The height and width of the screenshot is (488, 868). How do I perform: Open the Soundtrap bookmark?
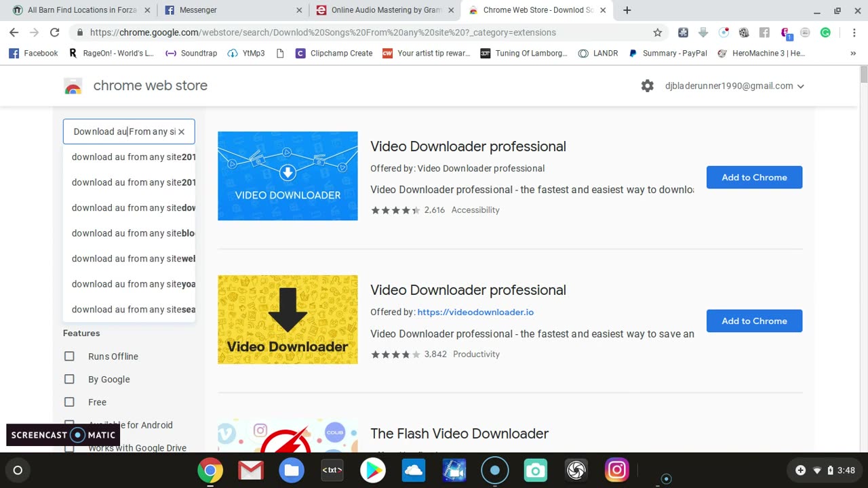click(191, 54)
